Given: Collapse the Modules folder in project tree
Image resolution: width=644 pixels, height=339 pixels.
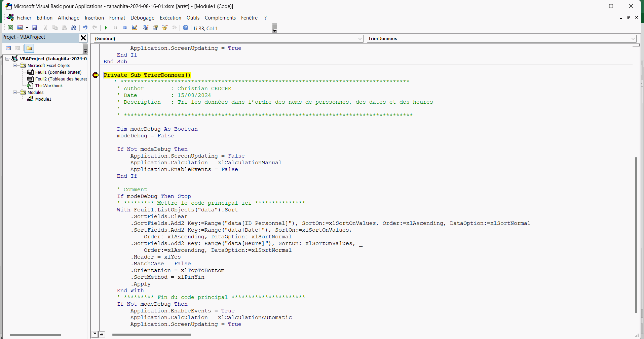Looking at the screenshot, I should click(15, 93).
